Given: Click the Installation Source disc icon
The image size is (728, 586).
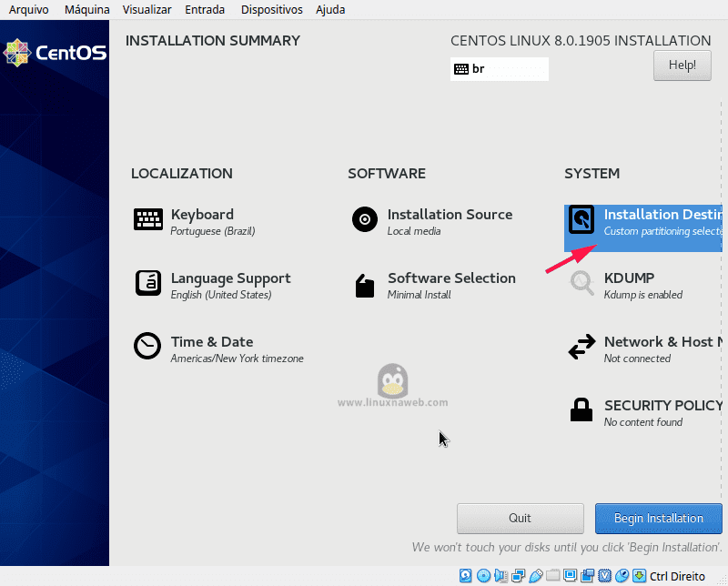Looking at the screenshot, I should pyautogui.click(x=365, y=219).
